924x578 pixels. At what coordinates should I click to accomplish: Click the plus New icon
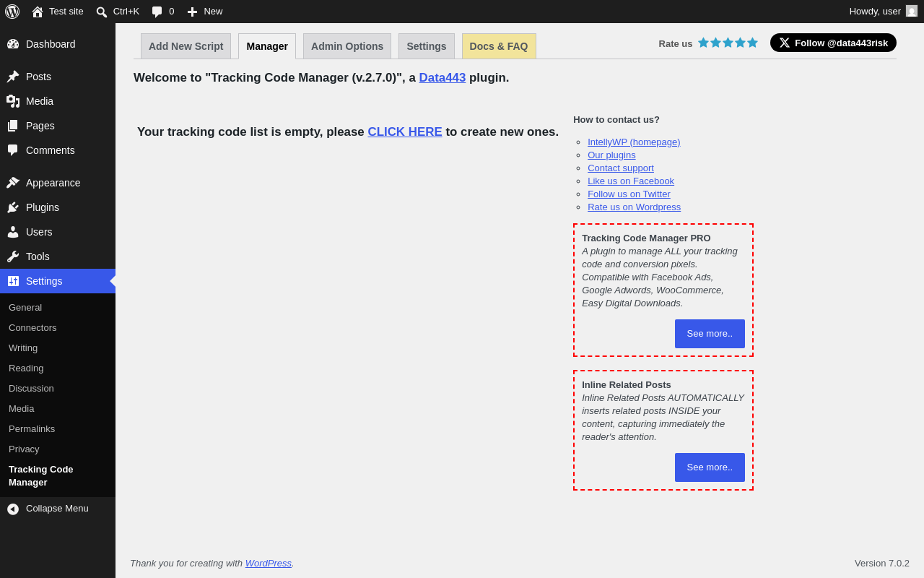[192, 12]
